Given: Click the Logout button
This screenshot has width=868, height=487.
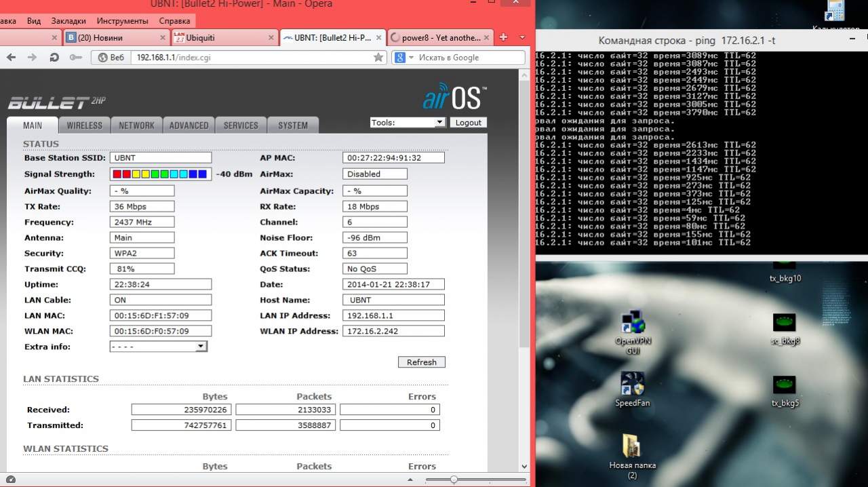Looking at the screenshot, I should [x=468, y=123].
